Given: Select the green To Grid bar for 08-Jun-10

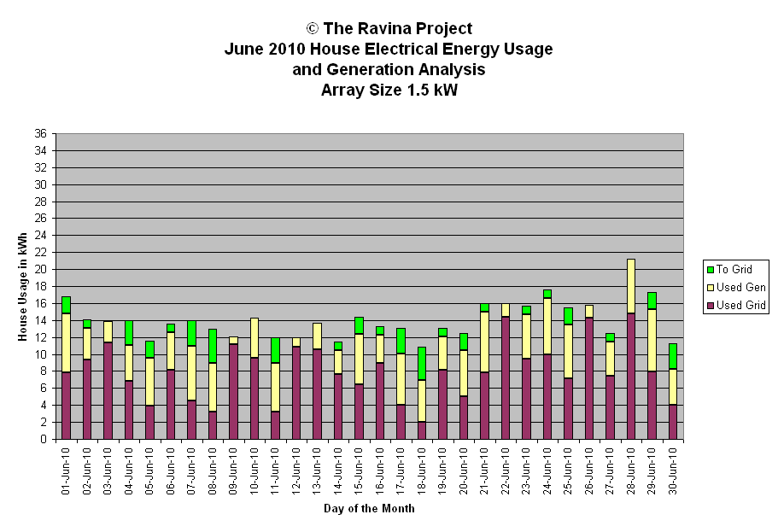Looking at the screenshot, I should coord(213,346).
